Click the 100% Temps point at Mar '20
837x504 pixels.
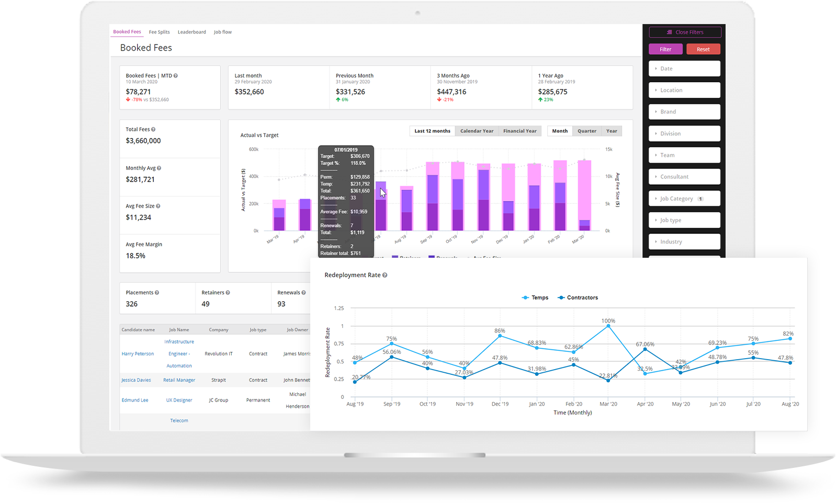click(608, 326)
